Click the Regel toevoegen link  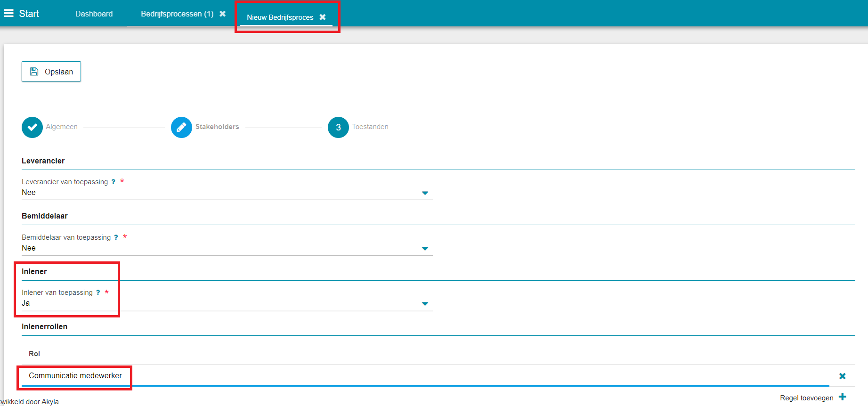click(806, 398)
